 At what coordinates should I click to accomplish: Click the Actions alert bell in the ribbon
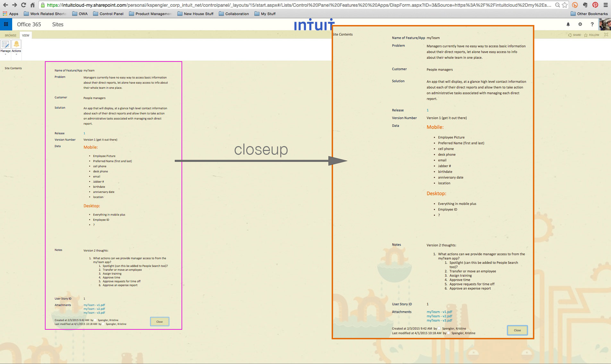[16, 45]
